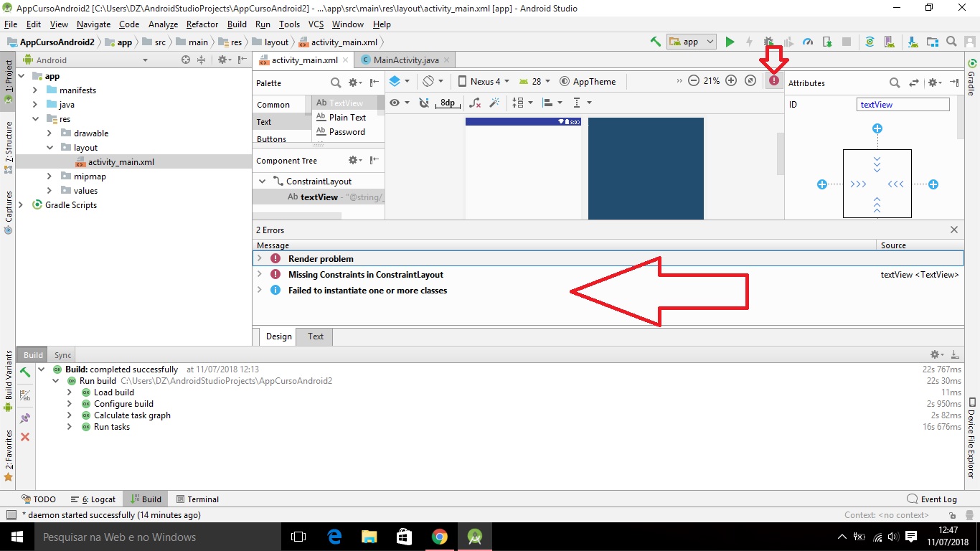Open the AppTheme selector
The height and width of the screenshot is (551, 980).
pyautogui.click(x=588, y=81)
